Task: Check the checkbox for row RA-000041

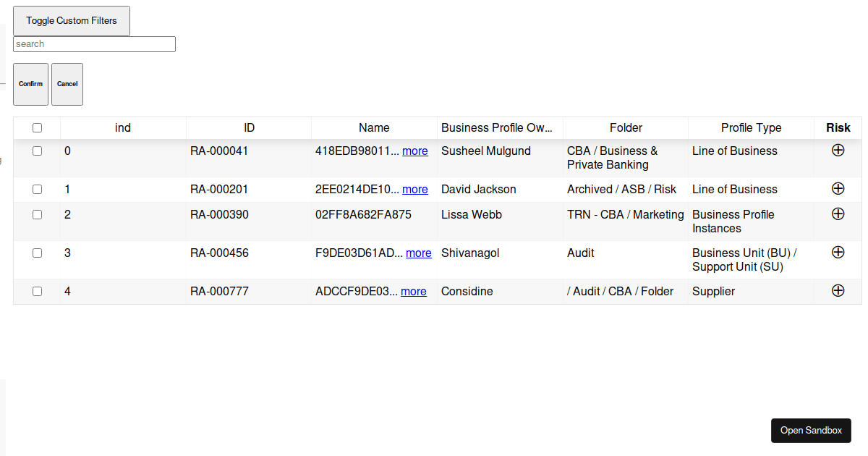Action: 37,151
